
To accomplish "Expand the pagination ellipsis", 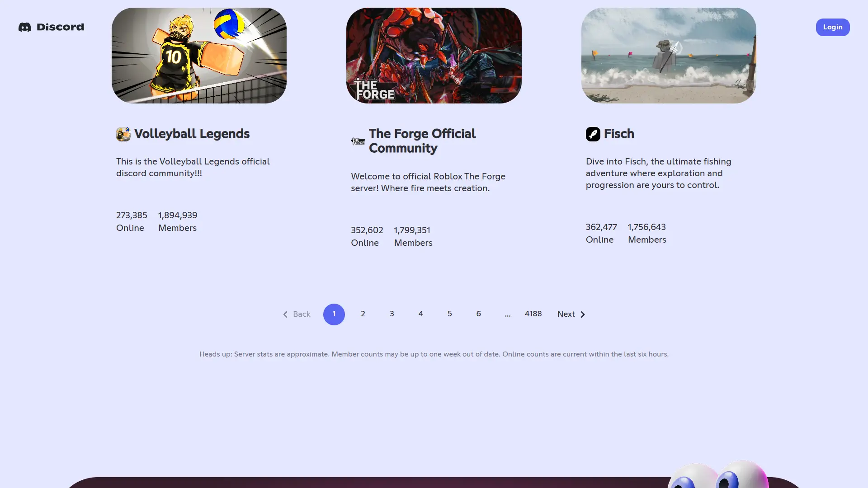I will (507, 315).
